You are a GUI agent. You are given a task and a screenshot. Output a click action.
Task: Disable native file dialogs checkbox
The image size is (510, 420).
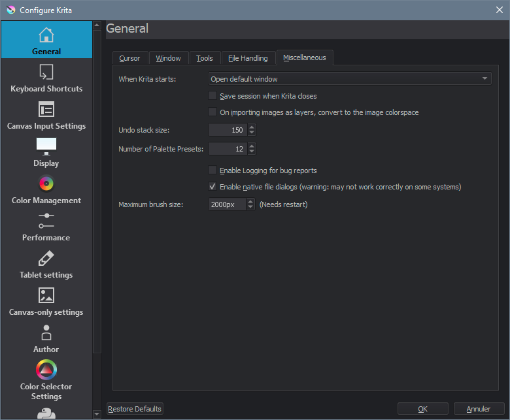tap(212, 187)
